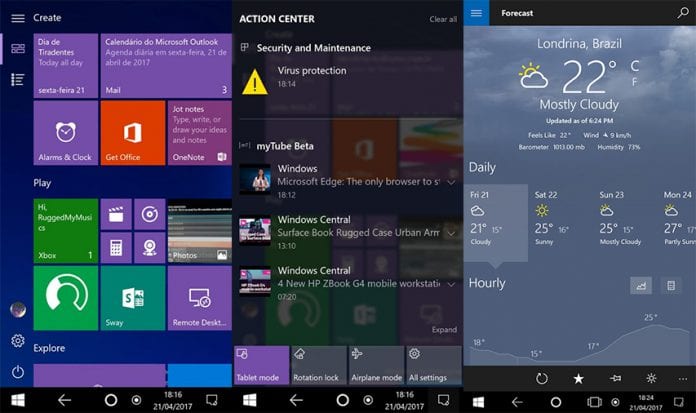Expand the Surface Book Rugged Case notification
The height and width of the screenshot is (413, 696).
click(x=451, y=233)
